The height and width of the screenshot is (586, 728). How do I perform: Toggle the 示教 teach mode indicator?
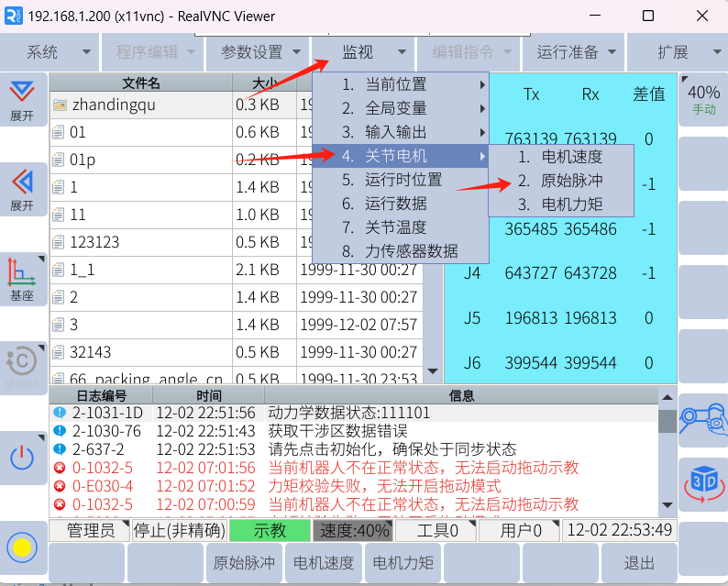pos(270,530)
